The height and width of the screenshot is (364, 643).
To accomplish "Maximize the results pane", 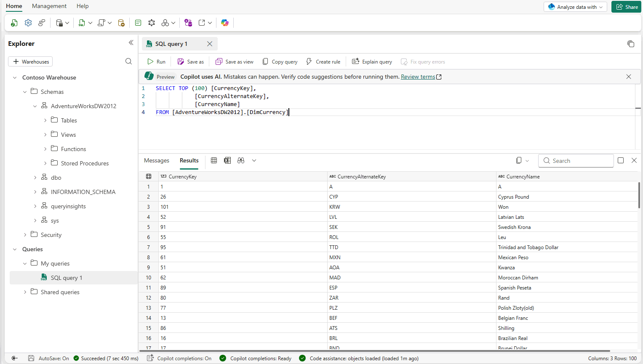I will pos(621,160).
